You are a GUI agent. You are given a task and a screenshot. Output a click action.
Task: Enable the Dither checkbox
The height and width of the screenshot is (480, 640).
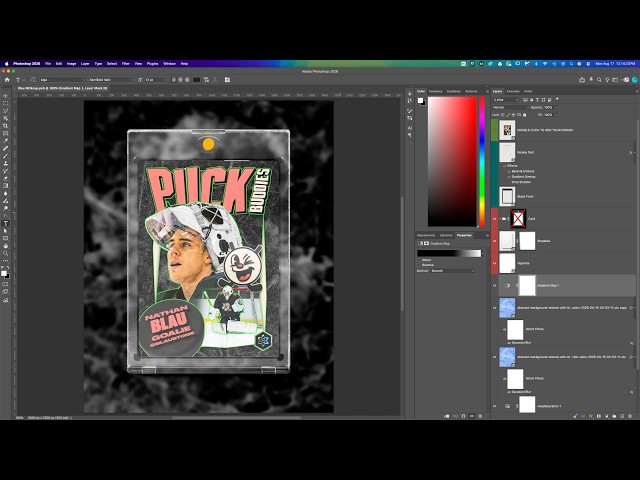pyautogui.click(x=419, y=260)
